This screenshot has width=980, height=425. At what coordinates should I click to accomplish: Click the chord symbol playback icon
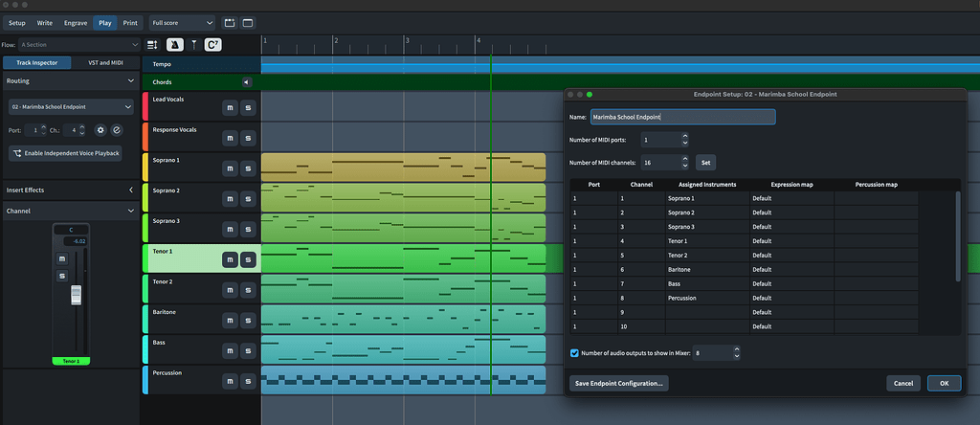pyautogui.click(x=212, y=44)
